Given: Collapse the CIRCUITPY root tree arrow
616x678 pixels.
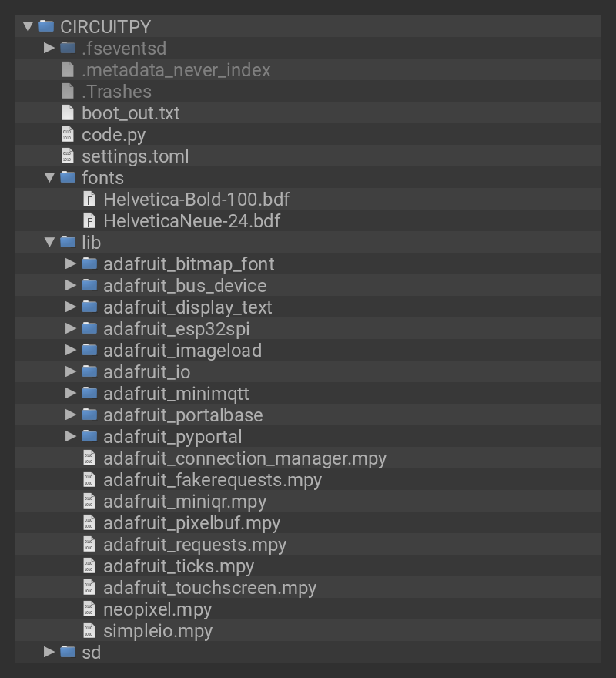Looking at the screenshot, I should click(28, 26).
